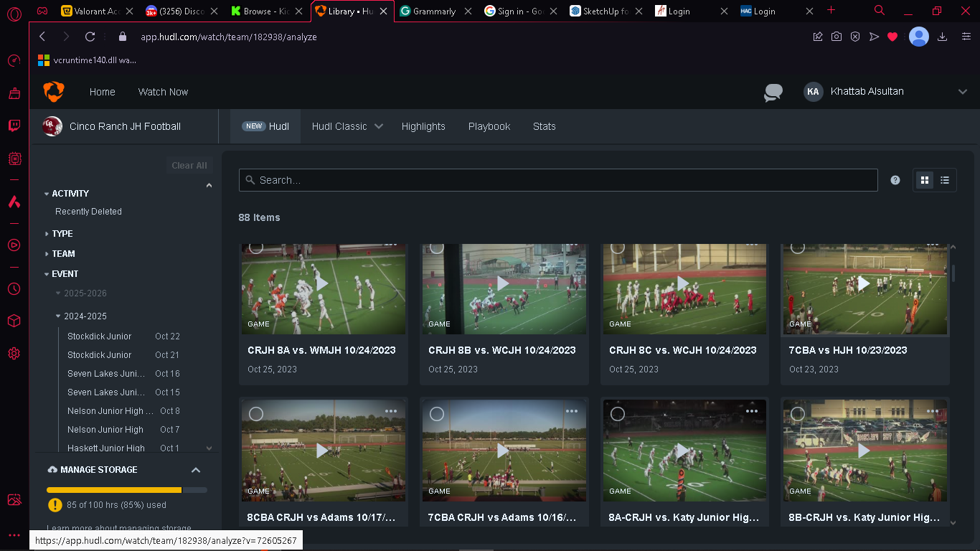The width and height of the screenshot is (980, 551).
Task: Go to Home in Hudl header
Action: (103, 92)
